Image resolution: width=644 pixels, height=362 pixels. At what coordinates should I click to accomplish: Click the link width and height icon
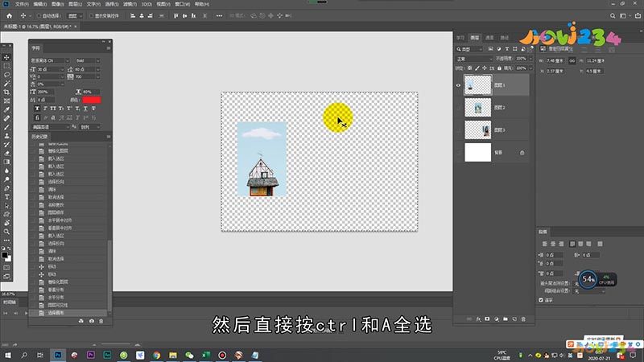click(x=572, y=60)
